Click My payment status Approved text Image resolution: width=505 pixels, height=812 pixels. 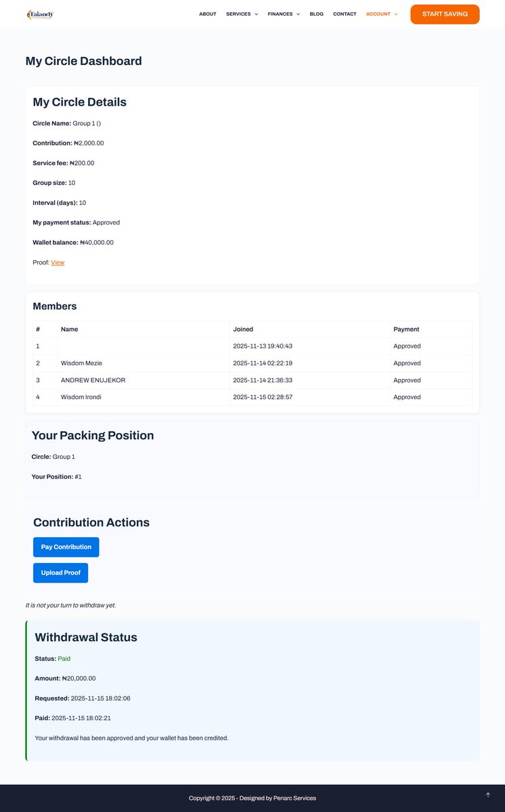76,223
